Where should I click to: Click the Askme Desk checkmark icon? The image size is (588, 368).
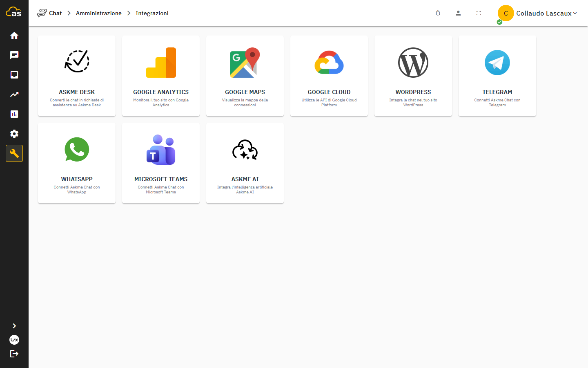pyautogui.click(x=77, y=62)
